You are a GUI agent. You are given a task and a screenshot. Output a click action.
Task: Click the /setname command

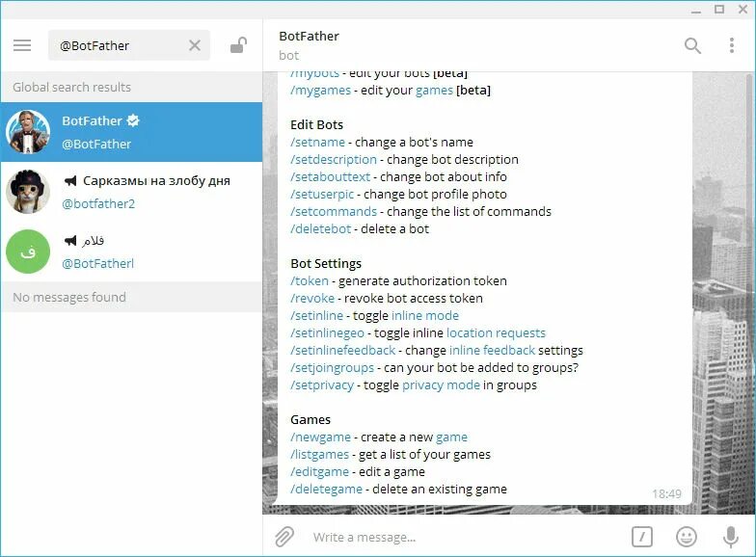click(318, 143)
